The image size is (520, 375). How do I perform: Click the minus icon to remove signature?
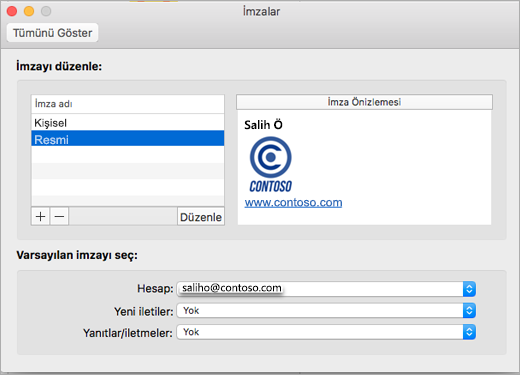pyautogui.click(x=59, y=217)
